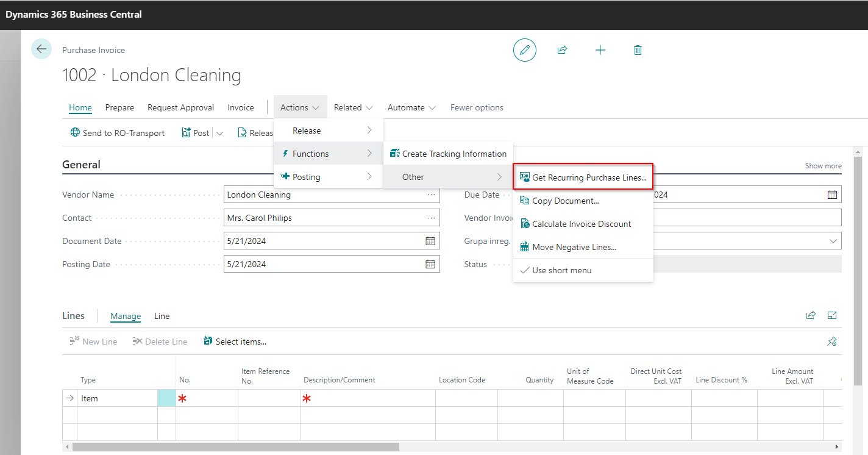The image size is (868, 455).
Task: Open the Post split-button arrow
Action: point(220,133)
